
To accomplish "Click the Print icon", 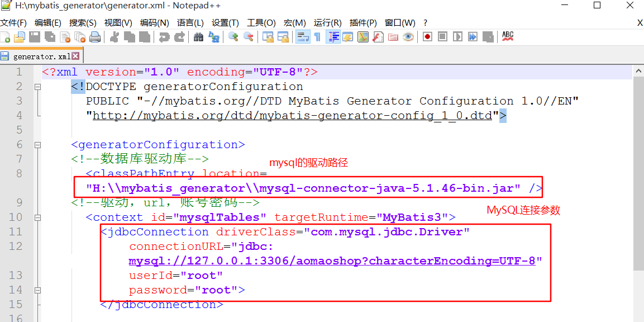I will point(95,37).
